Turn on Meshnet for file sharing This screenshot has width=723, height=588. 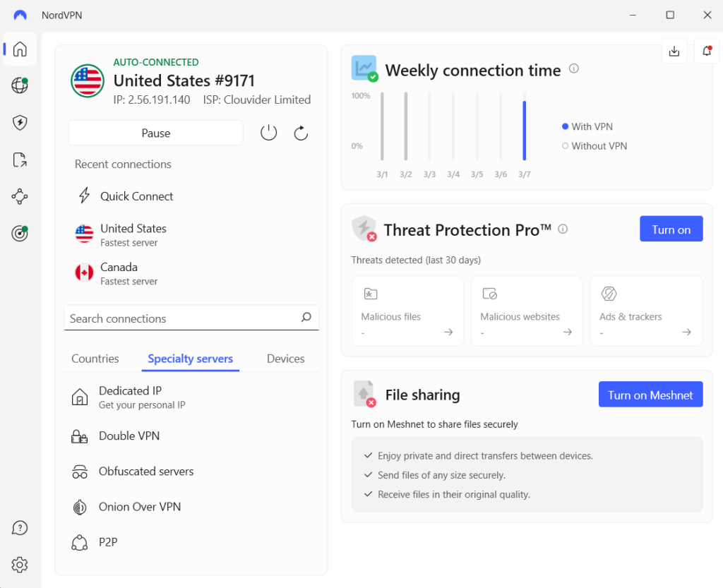(650, 395)
